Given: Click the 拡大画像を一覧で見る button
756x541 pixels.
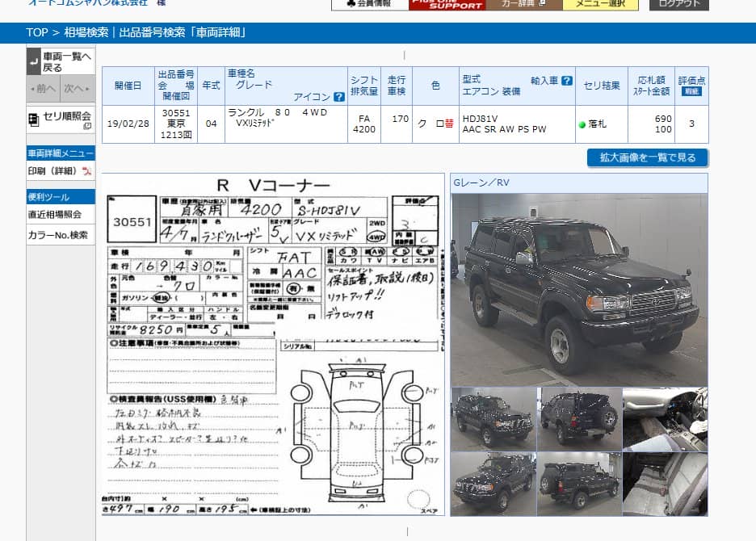Looking at the screenshot, I should [647, 157].
